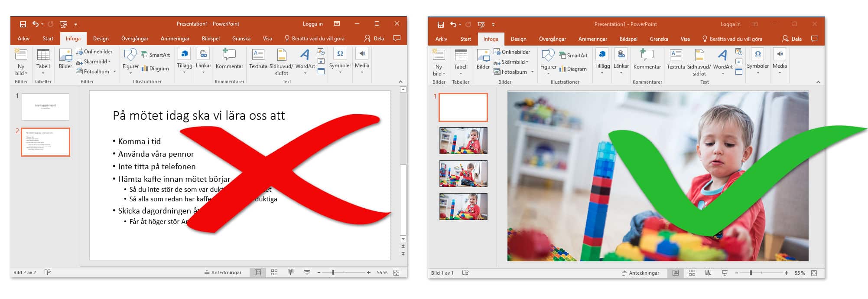Screen dimensions: 868x299
Task: Toggle reading view in left window status bar
Action: [x=290, y=273]
